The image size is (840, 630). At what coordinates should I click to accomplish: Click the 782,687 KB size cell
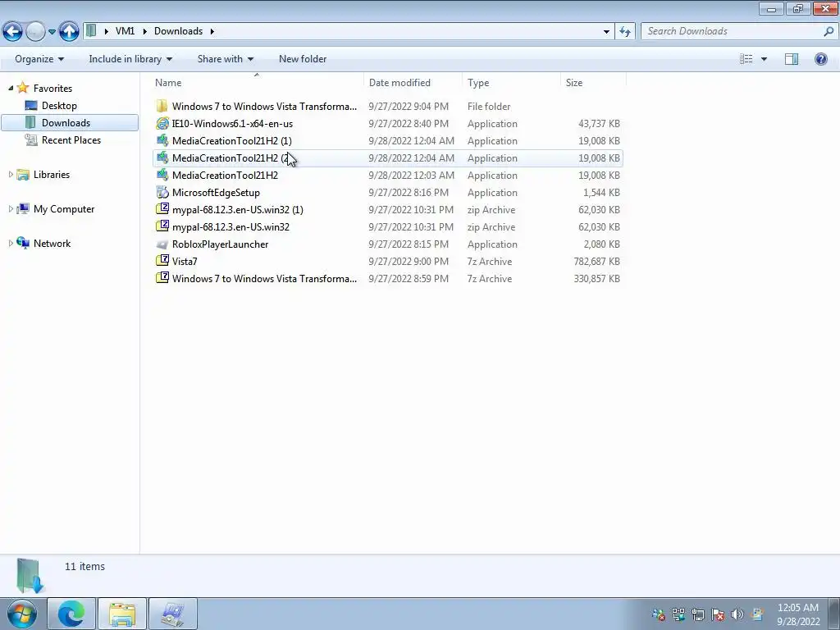tap(597, 262)
